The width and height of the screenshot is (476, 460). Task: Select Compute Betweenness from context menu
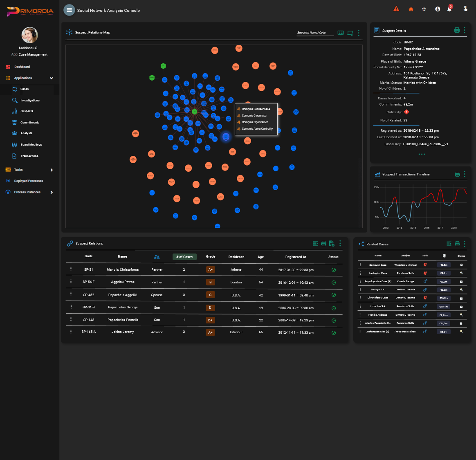(x=256, y=109)
